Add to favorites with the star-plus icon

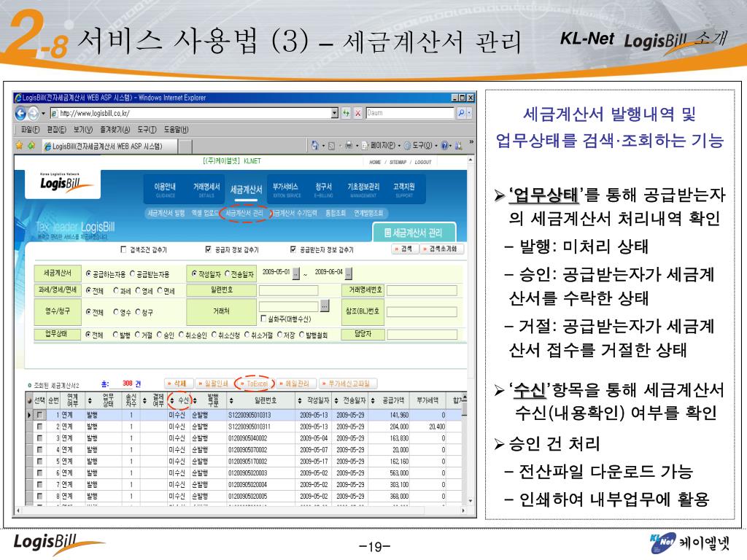[x=31, y=145]
